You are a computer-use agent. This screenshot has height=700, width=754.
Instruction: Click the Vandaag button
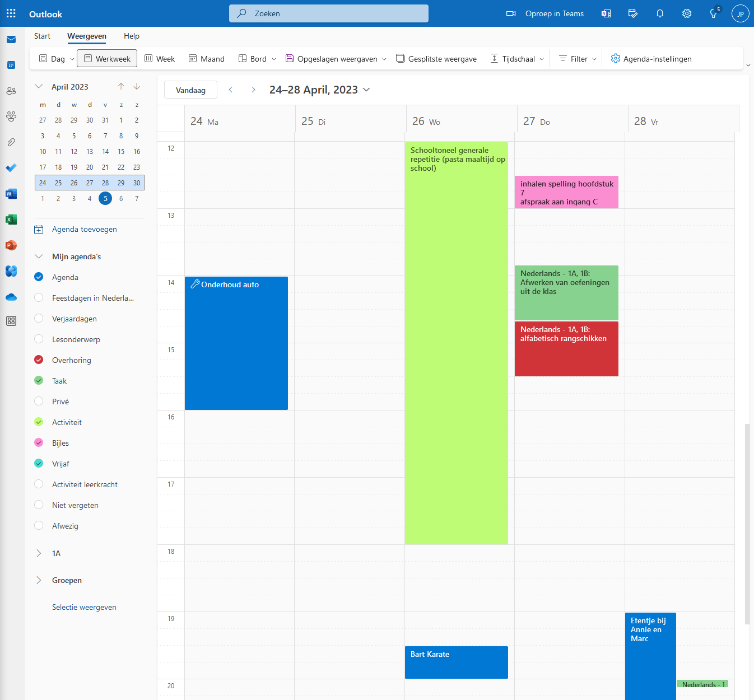coord(190,90)
